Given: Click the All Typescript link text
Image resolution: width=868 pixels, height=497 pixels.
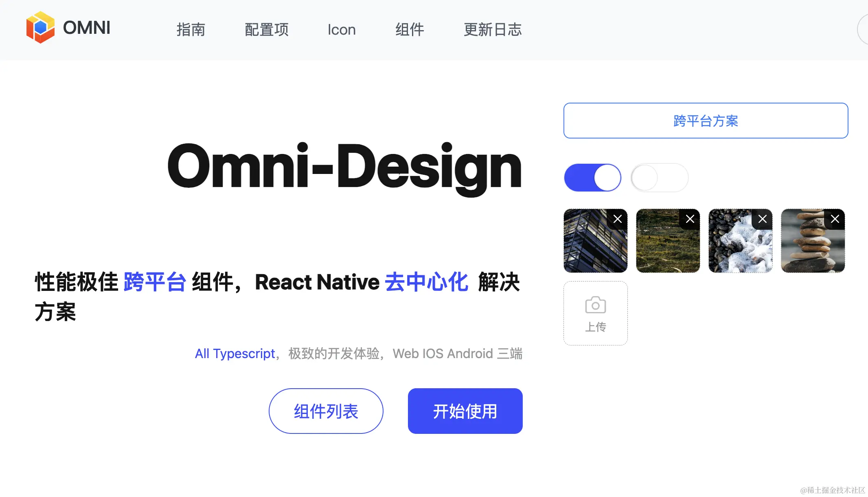Looking at the screenshot, I should [235, 354].
